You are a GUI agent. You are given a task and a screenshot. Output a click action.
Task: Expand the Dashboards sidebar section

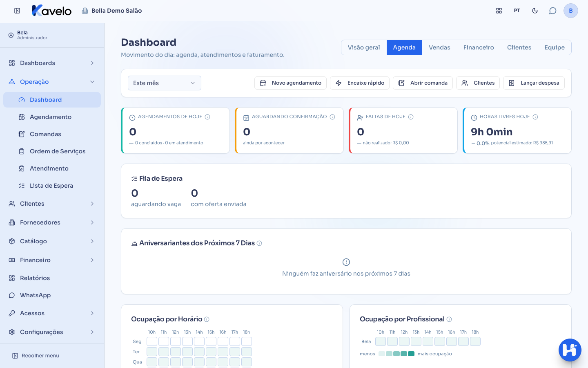[52, 63]
